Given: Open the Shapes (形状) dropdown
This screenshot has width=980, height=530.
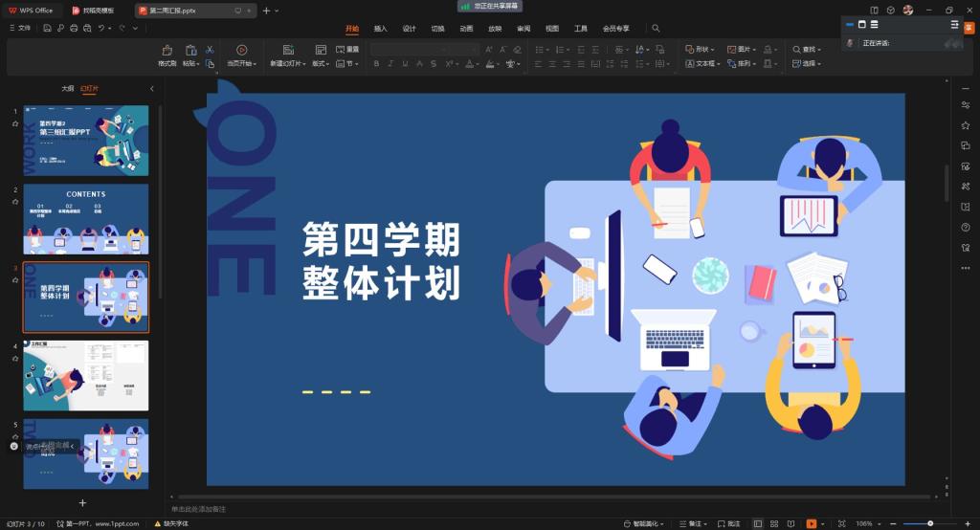Looking at the screenshot, I should (x=700, y=49).
